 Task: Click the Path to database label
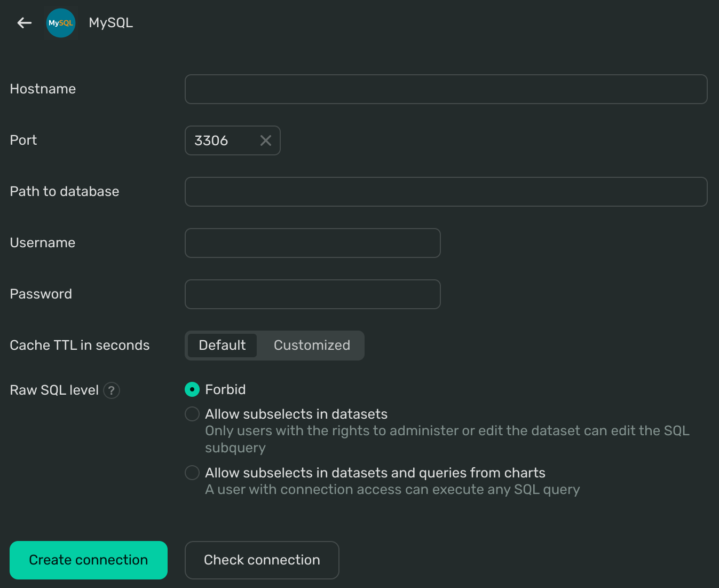click(65, 192)
